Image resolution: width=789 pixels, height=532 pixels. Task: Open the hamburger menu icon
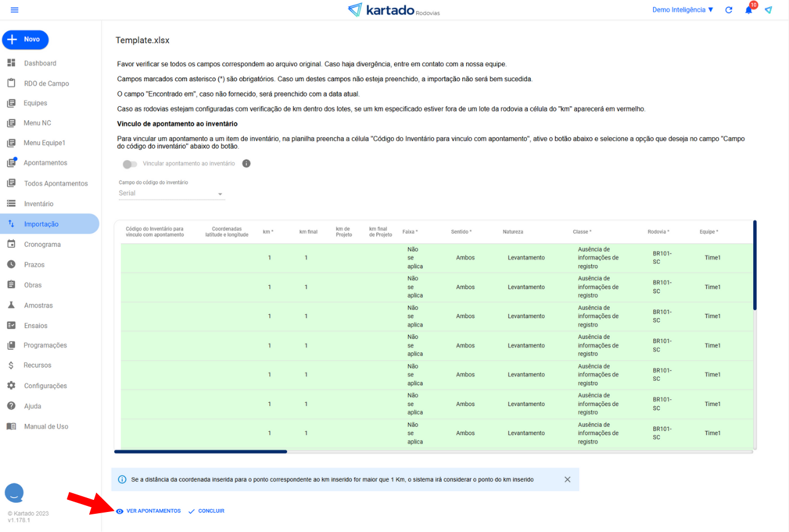coord(15,10)
